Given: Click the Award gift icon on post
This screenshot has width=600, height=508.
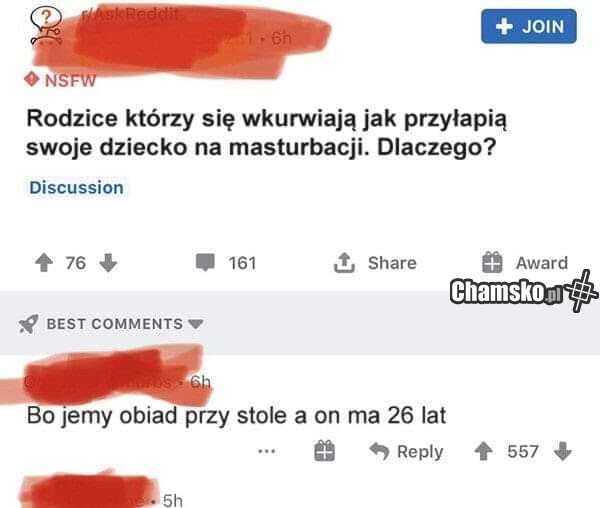Looking at the screenshot, I should pos(492,262).
